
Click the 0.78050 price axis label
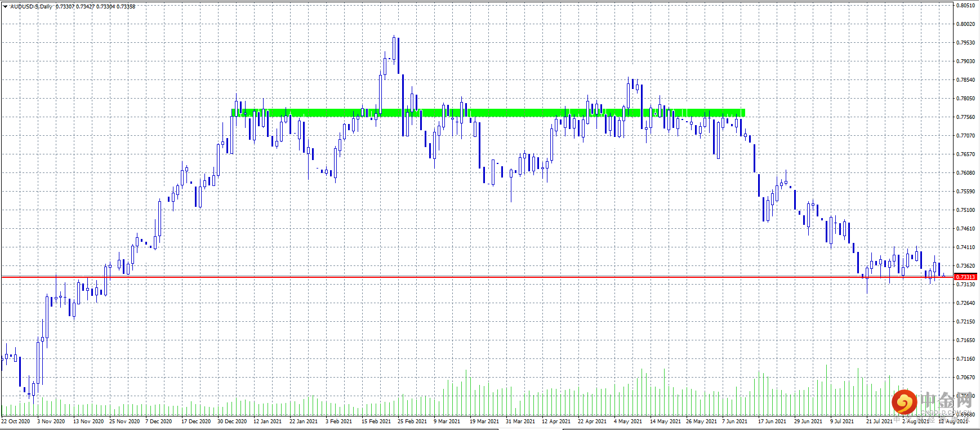965,99
